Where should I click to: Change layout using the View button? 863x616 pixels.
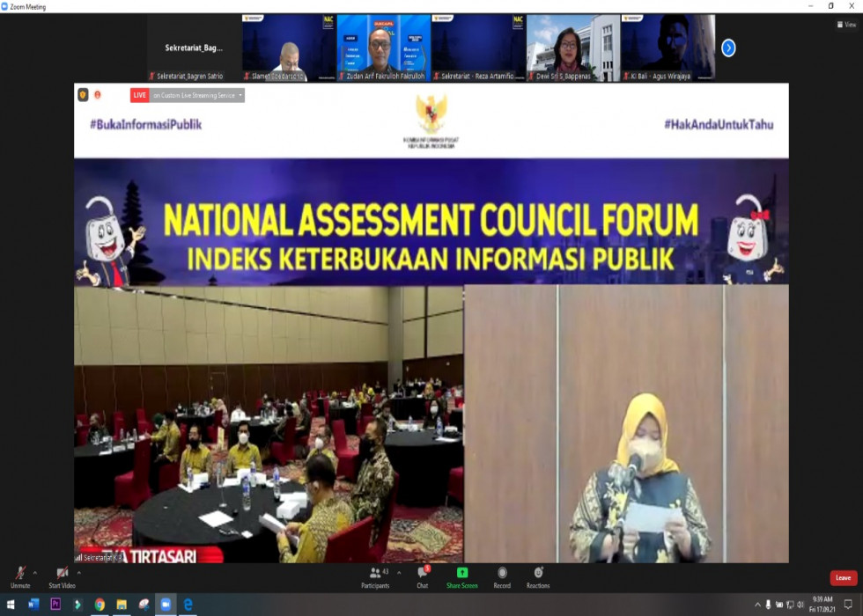point(846,25)
